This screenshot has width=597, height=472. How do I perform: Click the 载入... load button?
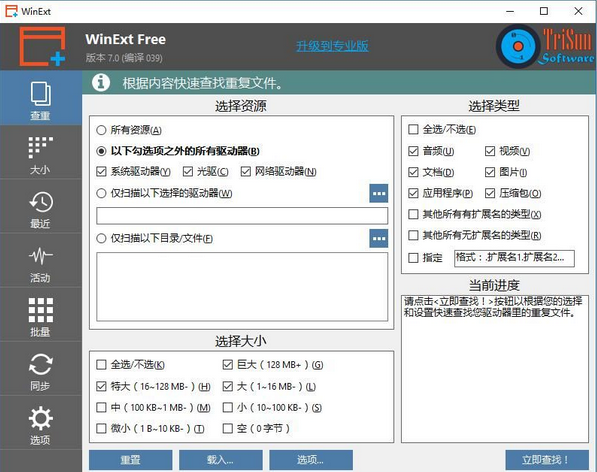tap(221, 460)
